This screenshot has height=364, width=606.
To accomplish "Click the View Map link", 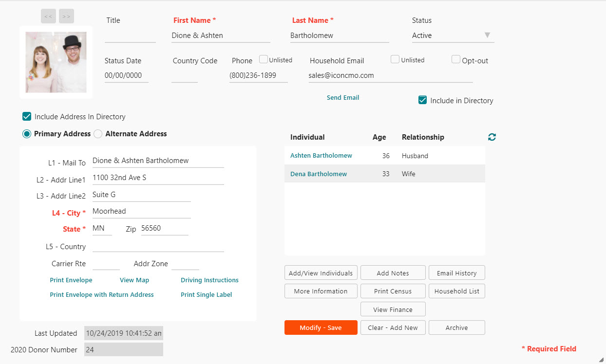I will pyautogui.click(x=134, y=280).
